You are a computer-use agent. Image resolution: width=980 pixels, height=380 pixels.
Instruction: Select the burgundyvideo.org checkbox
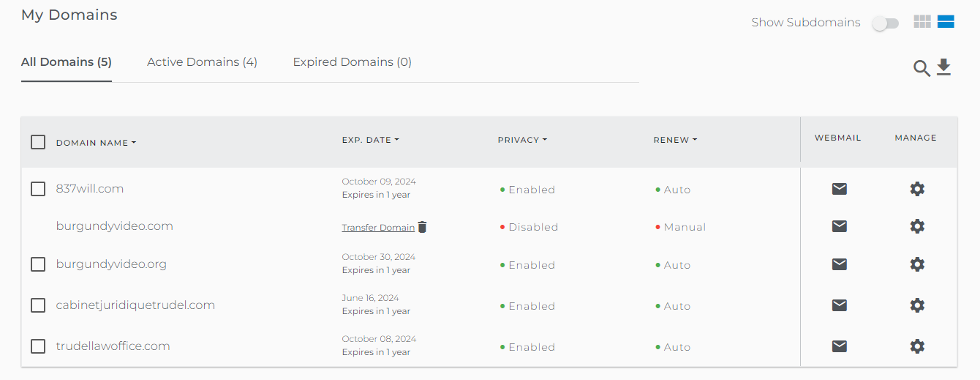pos(38,264)
